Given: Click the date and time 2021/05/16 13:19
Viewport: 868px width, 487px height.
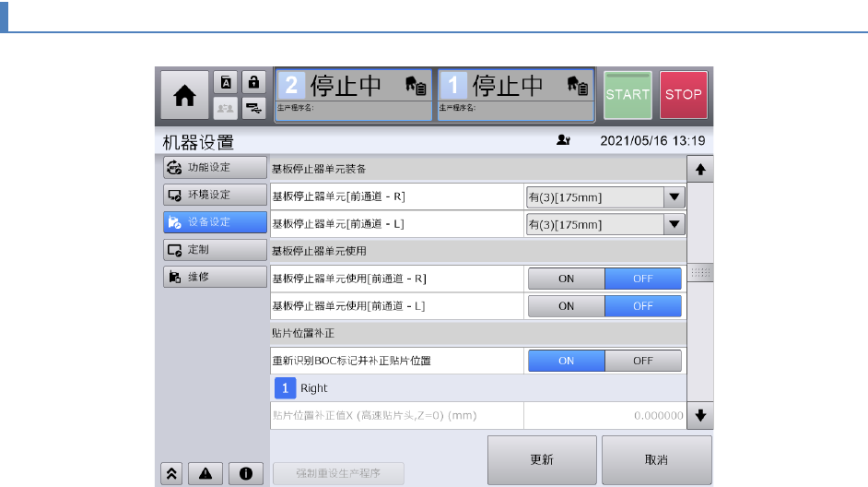Looking at the screenshot, I should (652, 141).
